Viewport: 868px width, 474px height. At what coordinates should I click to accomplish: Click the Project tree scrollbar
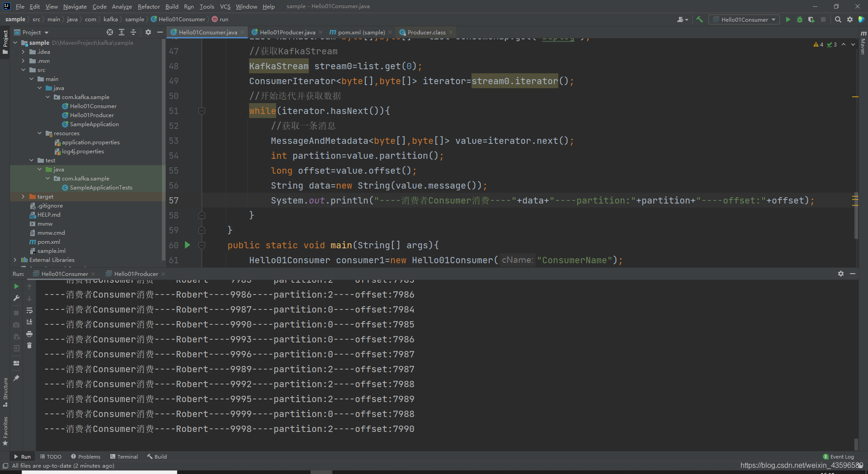tap(163, 149)
